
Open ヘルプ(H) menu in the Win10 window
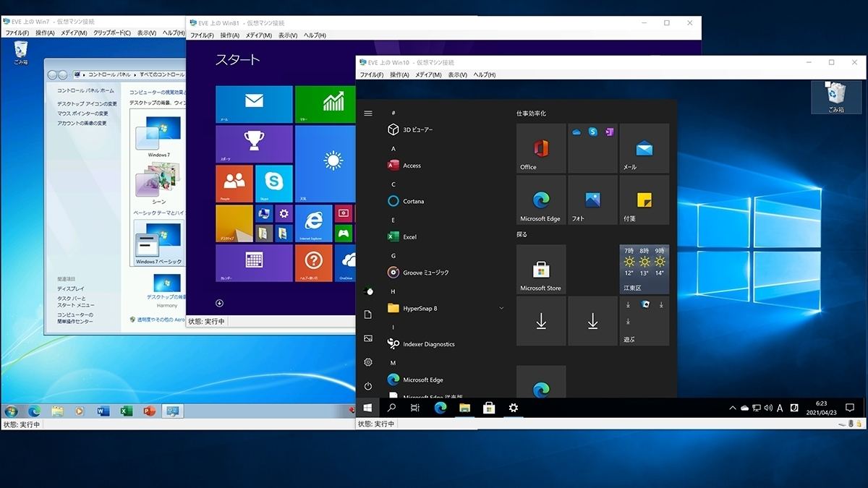coord(483,75)
